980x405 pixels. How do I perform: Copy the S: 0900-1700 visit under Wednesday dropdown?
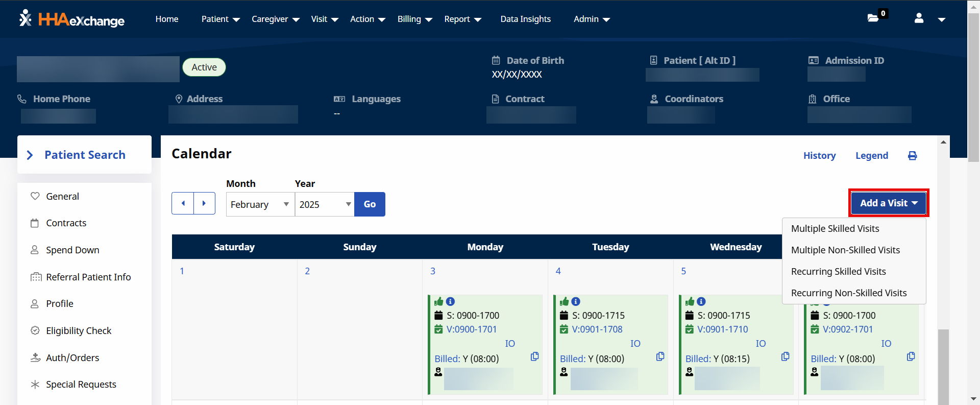[911, 356]
